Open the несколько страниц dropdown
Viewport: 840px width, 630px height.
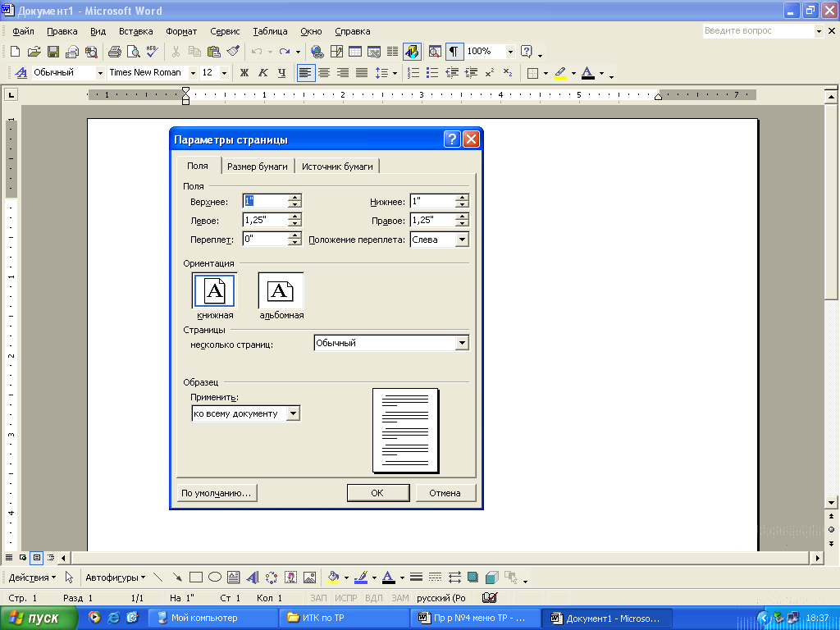pyautogui.click(x=463, y=343)
